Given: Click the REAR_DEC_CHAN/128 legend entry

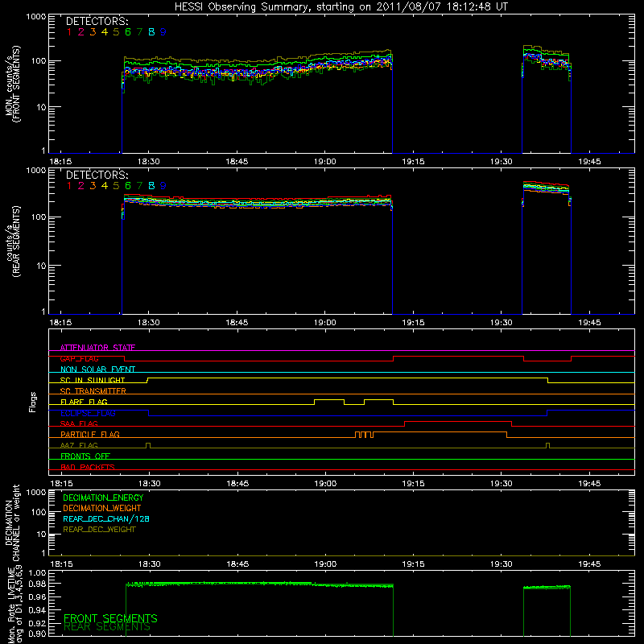Looking at the screenshot, I should (106, 518).
